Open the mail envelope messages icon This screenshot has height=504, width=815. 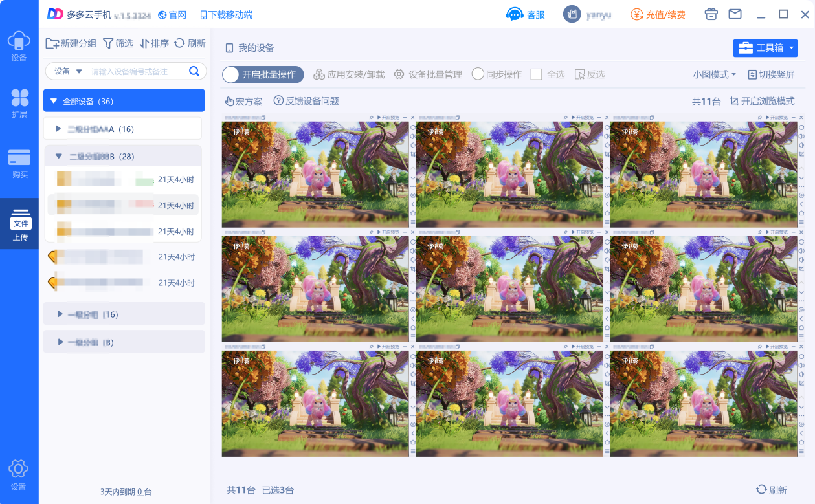(735, 14)
